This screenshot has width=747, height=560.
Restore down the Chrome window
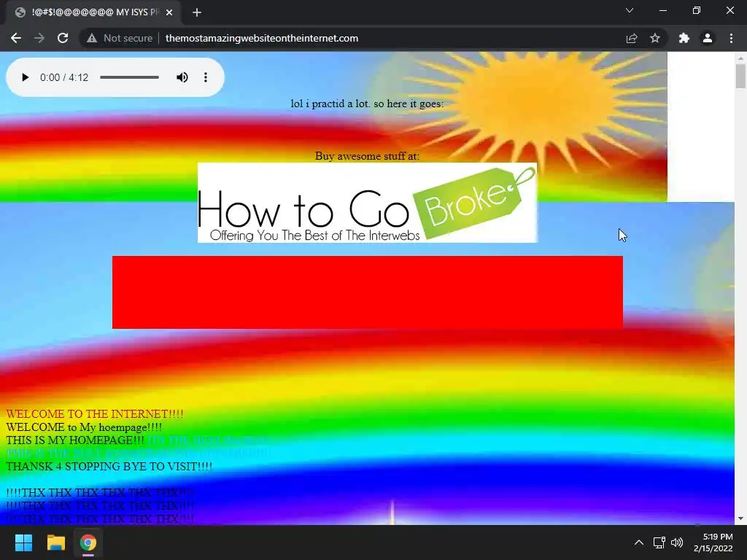click(697, 10)
